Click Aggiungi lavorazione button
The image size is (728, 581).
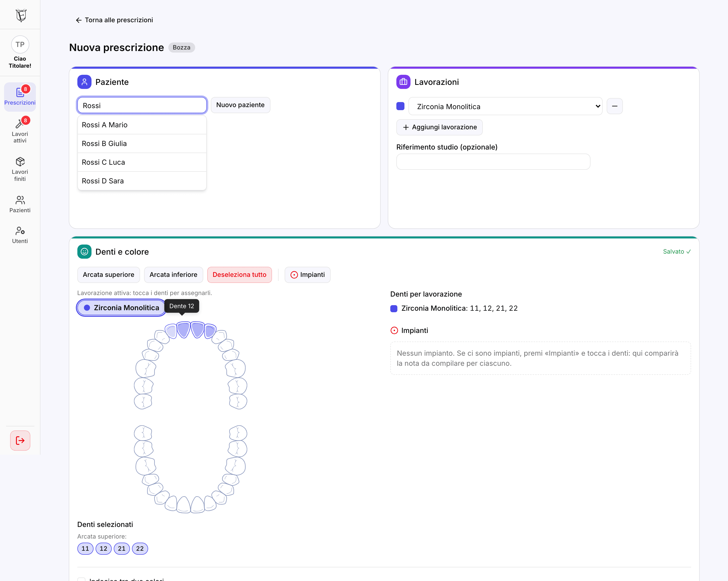pos(439,127)
